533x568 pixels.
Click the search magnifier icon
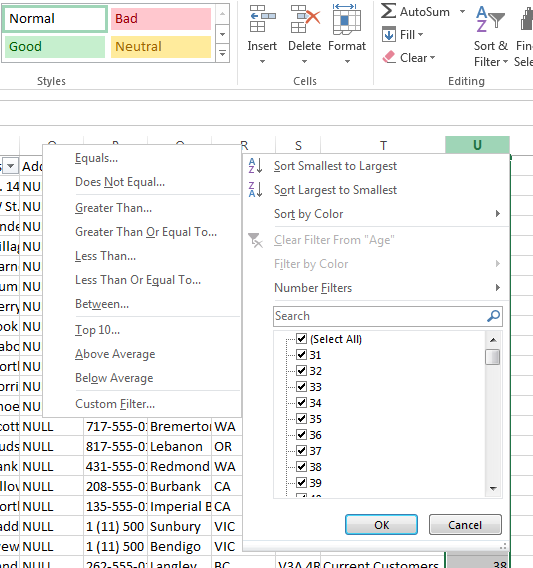coord(493,316)
